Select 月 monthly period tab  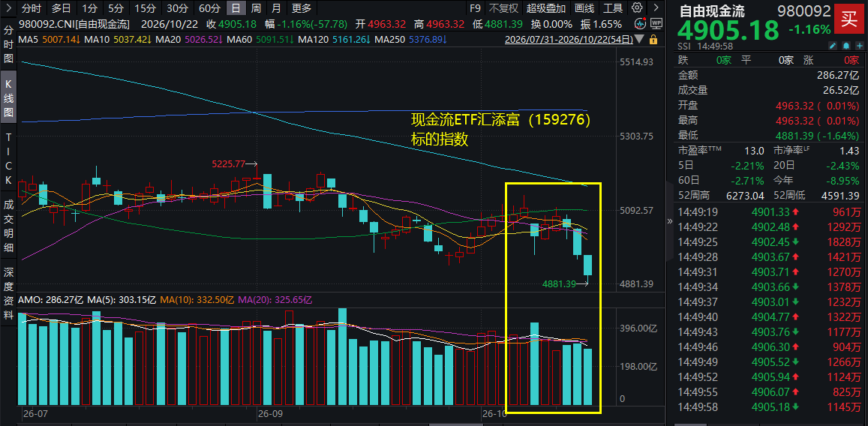pos(276,8)
